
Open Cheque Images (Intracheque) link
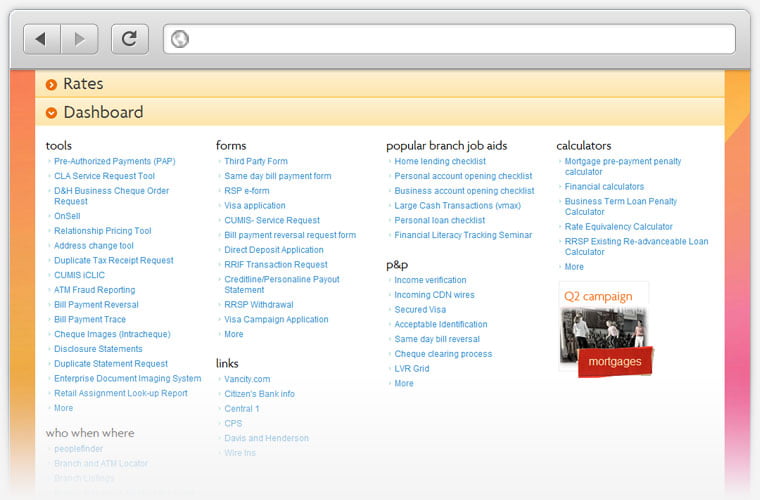click(112, 334)
